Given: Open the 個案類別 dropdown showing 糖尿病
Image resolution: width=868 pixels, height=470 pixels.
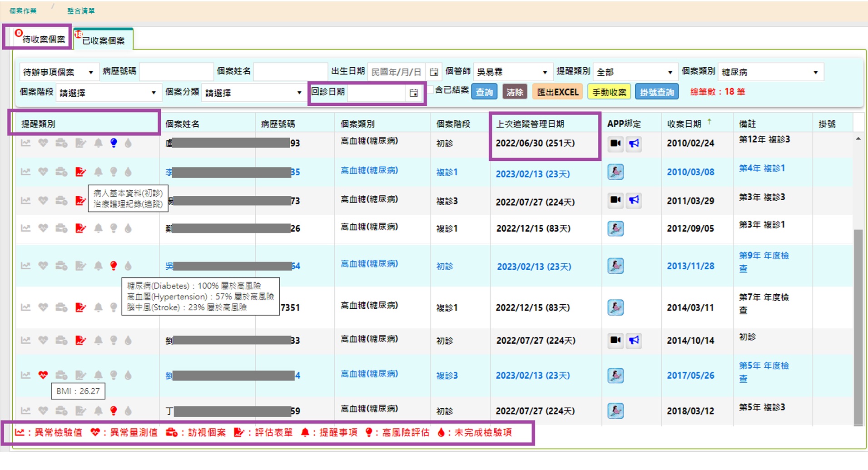Looking at the screenshot, I should click(x=771, y=72).
